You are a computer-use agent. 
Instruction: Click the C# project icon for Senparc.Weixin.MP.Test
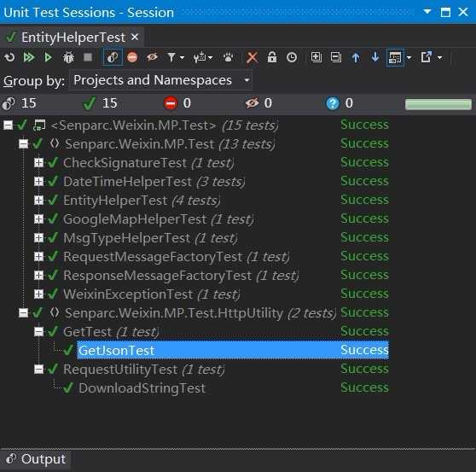click(39, 125)
